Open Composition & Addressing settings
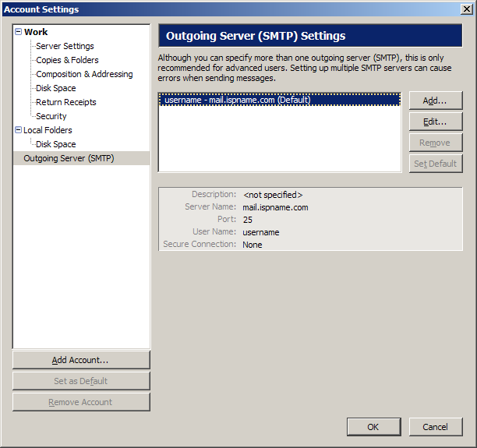Image resolution: width=477 pixels, height=448 pixels. pyautogui.click(x=84, y=74)
